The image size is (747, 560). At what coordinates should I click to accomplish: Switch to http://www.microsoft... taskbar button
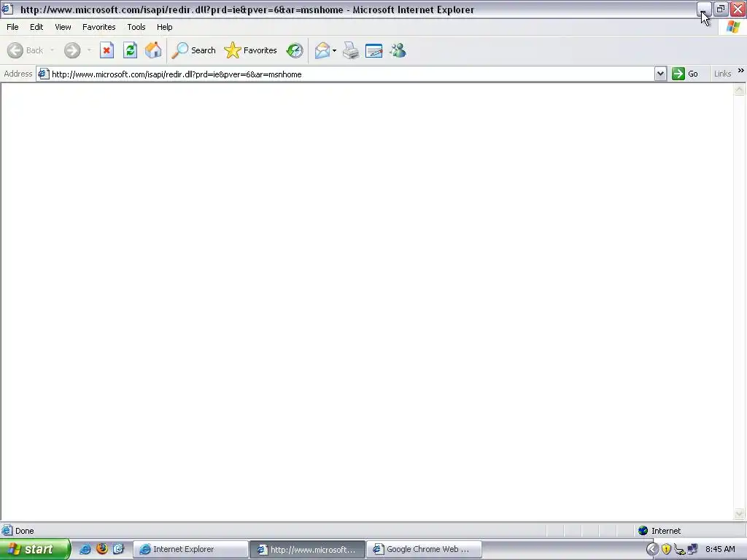[308, 550]
